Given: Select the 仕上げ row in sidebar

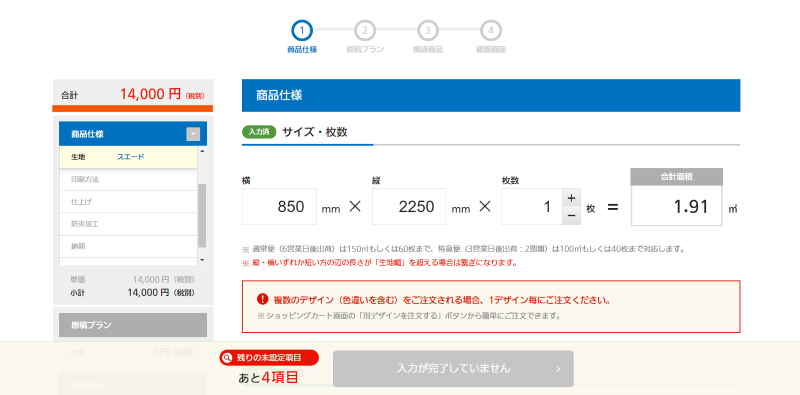Looking at the screenshot, I should click(128, 202).
